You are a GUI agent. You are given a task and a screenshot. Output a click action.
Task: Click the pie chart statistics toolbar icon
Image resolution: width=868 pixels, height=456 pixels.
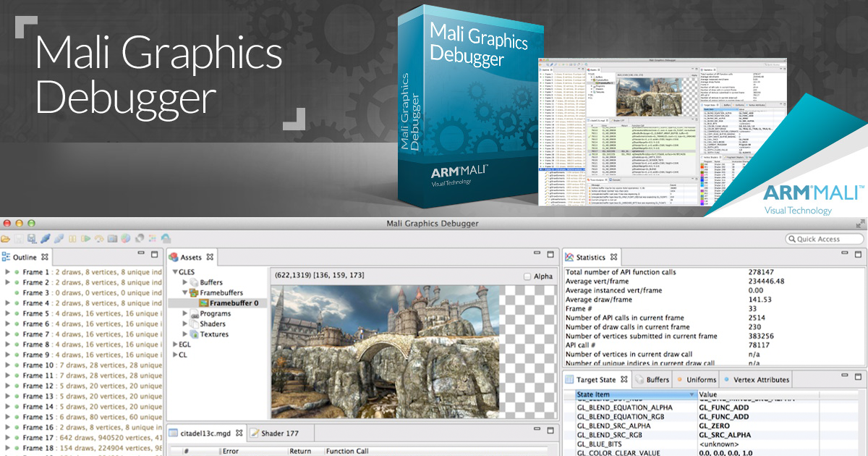pyautogui.click(x=126, y=239)
